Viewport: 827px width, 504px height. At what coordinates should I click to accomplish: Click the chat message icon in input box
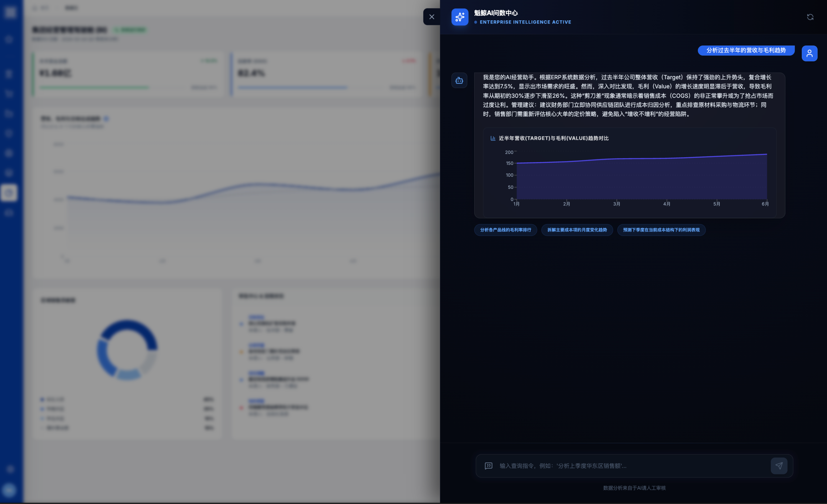pos(488,466)
